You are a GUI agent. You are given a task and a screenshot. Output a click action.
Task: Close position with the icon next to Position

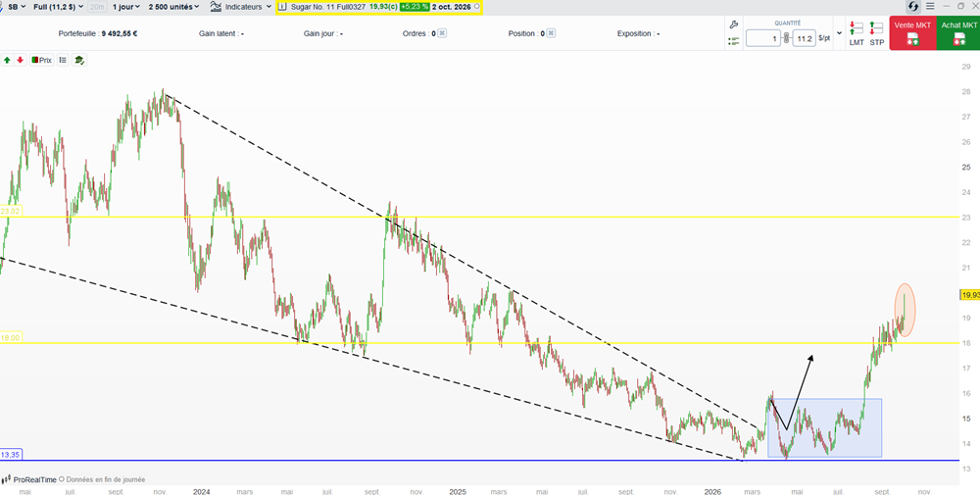[x=551, y=33]
